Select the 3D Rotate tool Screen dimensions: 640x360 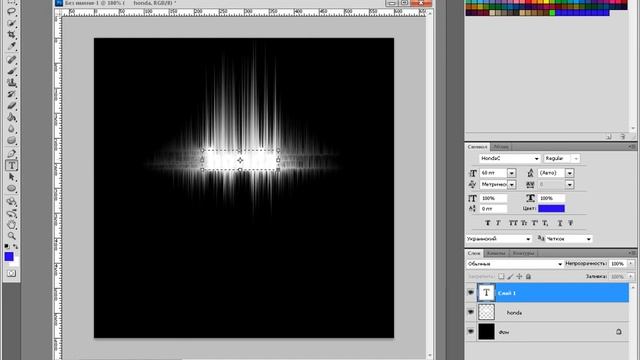[11, 202]
